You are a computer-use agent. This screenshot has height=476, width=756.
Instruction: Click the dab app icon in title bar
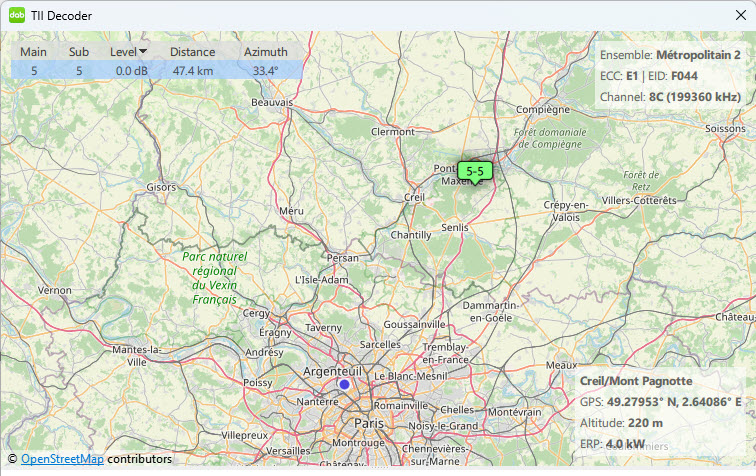[17, 15]
